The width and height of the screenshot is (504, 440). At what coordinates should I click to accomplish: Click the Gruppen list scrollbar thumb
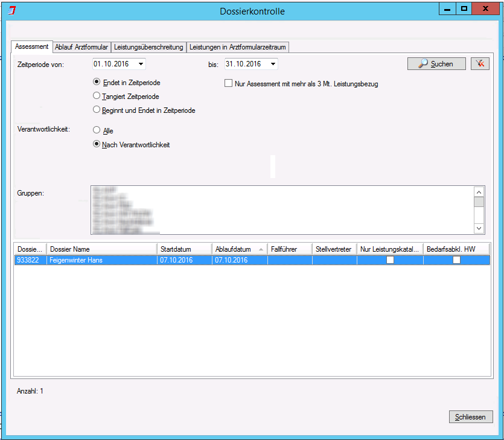479,202
